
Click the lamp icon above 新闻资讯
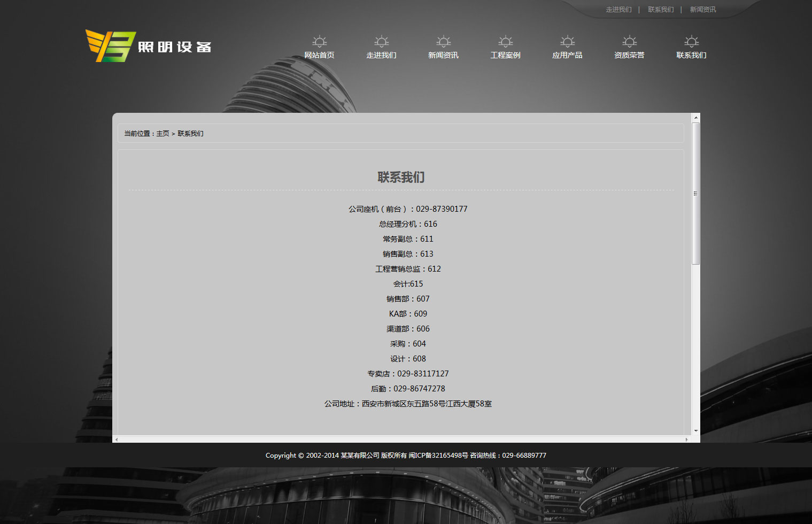click(x=443, y=42)
